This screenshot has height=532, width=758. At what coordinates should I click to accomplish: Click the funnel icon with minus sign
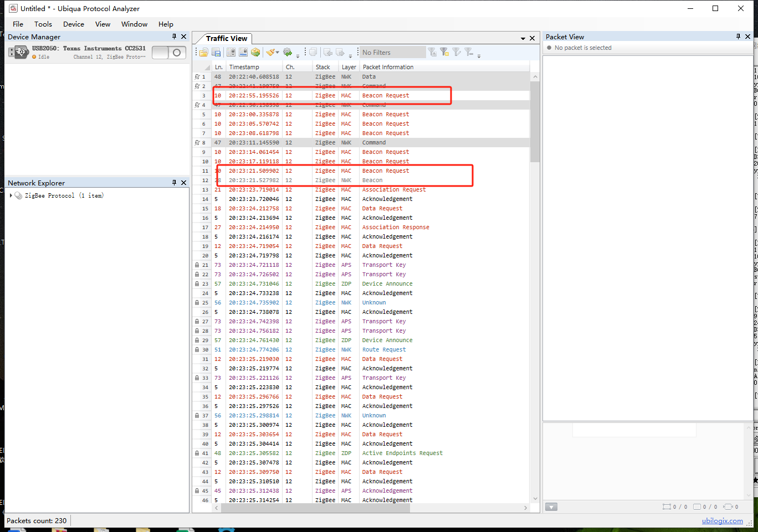[x=469, y=52]
